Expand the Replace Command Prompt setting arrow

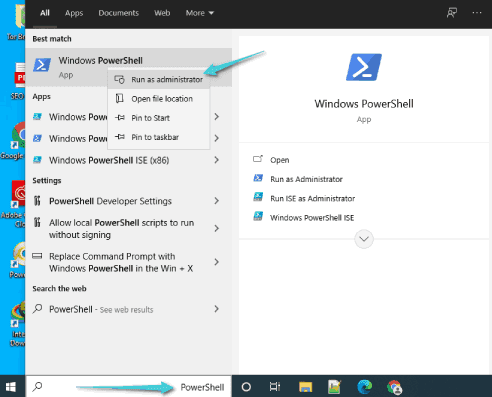click(217, 262)
